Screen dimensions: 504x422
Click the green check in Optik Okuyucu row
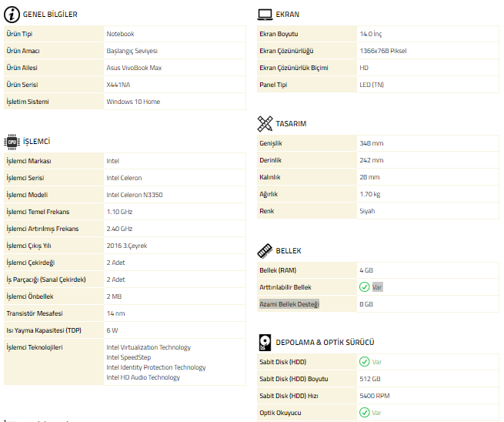364,412
